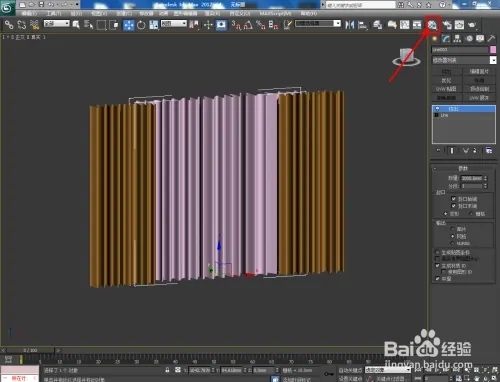Open the reference coordinate system dropdown
Image resolution: width=500 pixels, height=382 pixels.
174,23
